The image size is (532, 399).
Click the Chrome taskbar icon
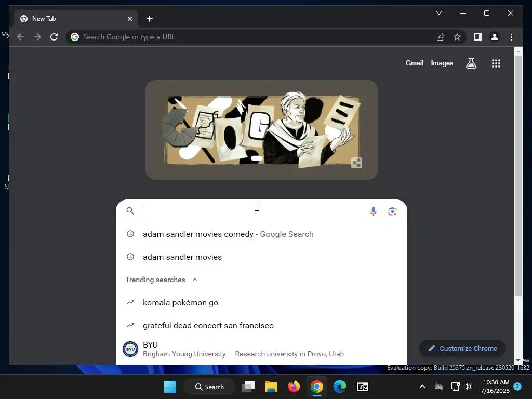[x=316, y=387]
